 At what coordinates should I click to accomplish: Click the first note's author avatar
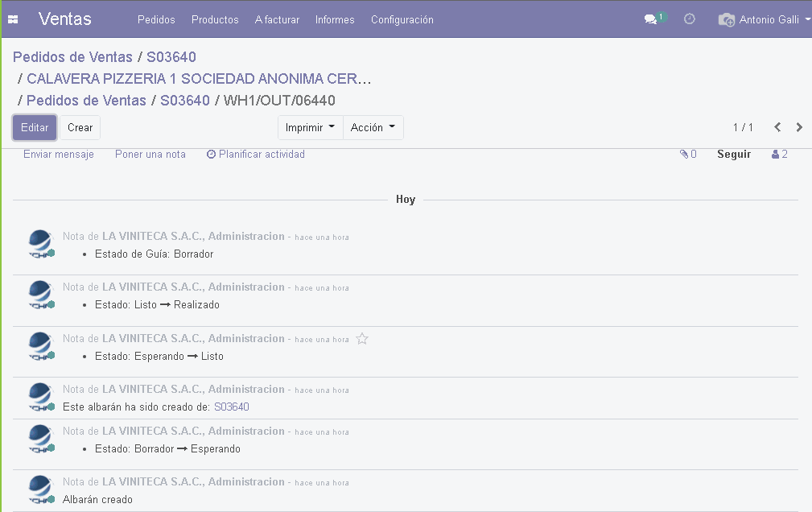[40, 244]
